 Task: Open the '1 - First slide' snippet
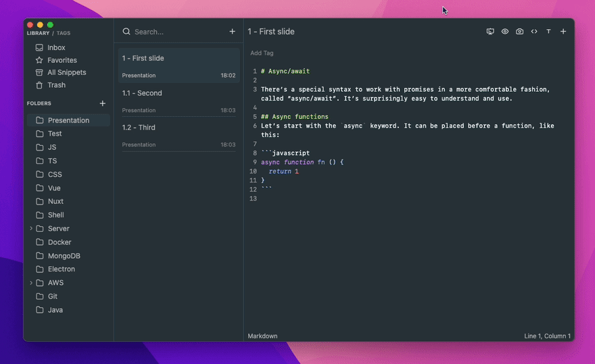178,66
